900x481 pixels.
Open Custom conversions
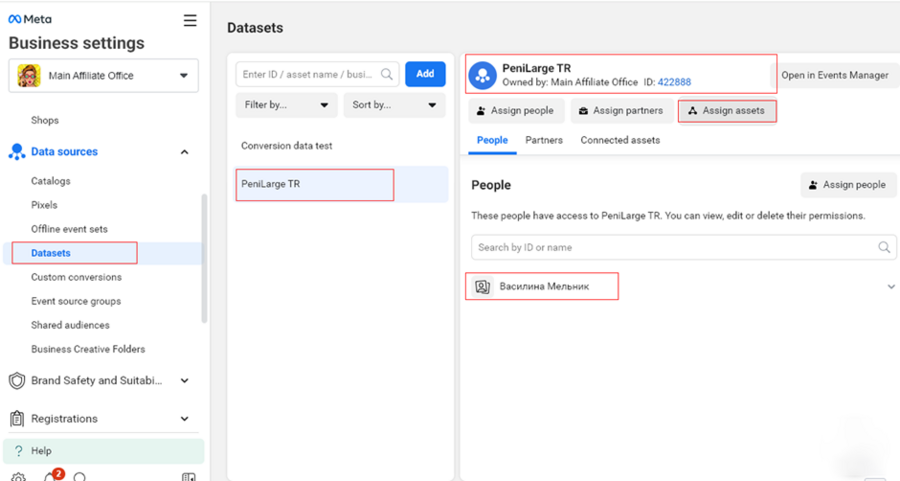tap(76, 277)
